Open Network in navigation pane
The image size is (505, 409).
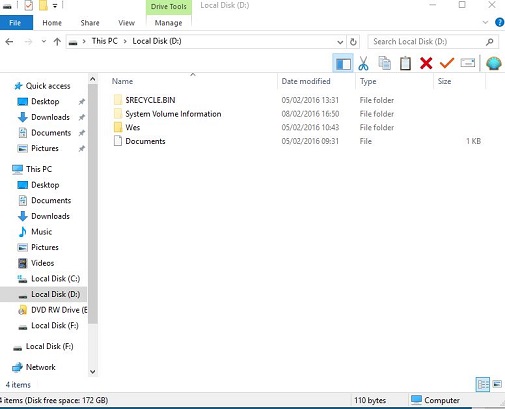point(40,367)
